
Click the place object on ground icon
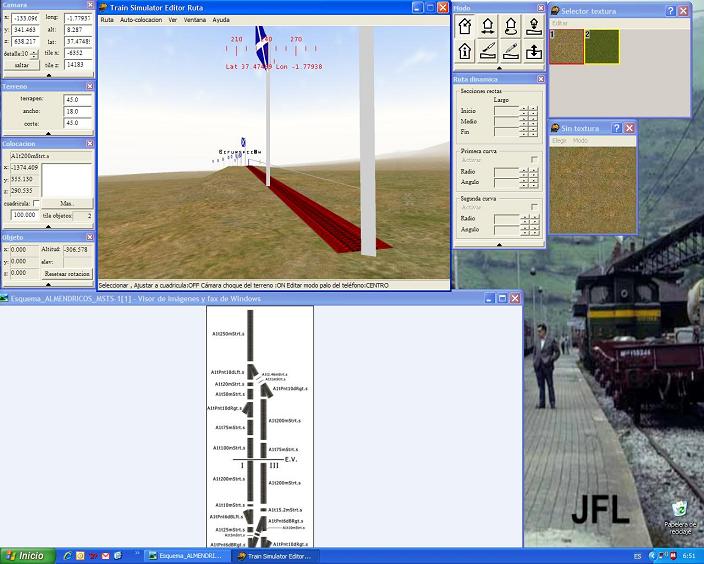click(x=534, y=26)
